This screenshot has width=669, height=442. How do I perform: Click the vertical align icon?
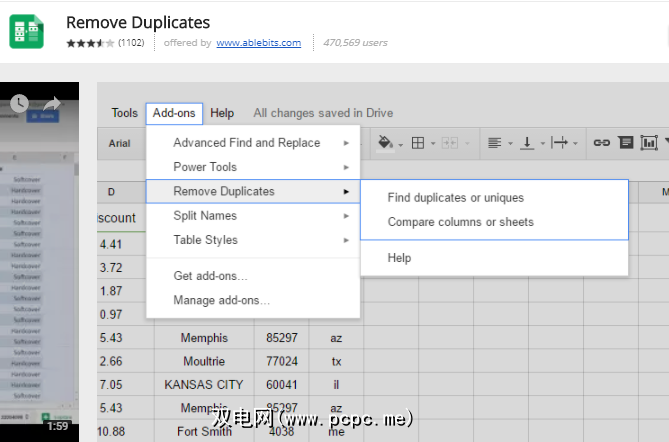click(527, 143)
